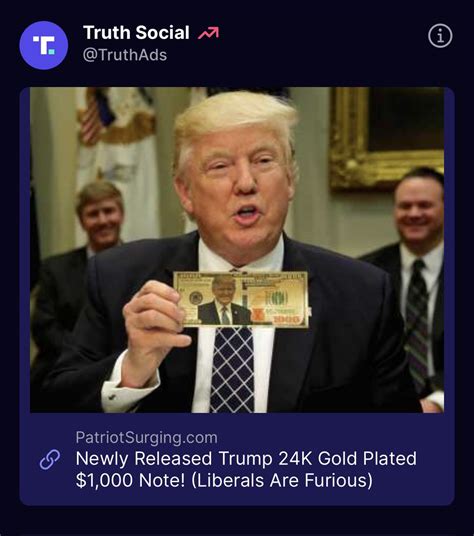Click the gold picture frame in the photo
This screenshot has height=536, width=474.
pyautogui.click(x=386, y=138)
